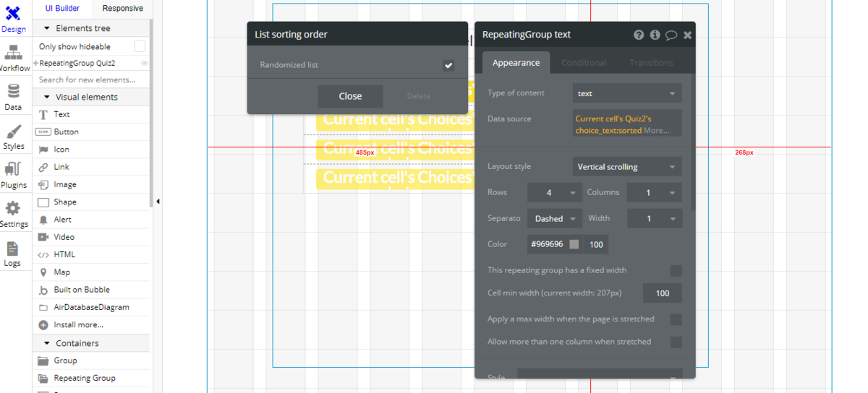Screen dimensions: 868x393
Task: Open the Separator Dashed dropdown
Action: (x=555, y=219)
